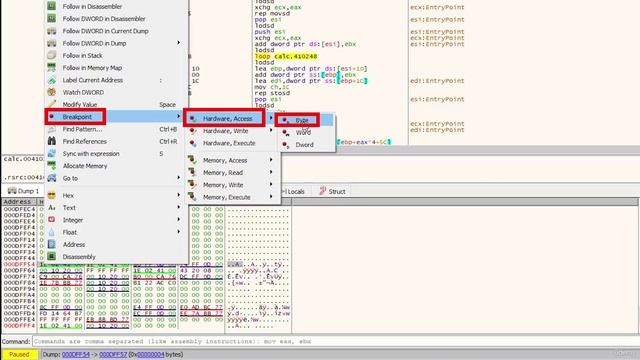Click the Disassembly view icon

click(51, 256)
